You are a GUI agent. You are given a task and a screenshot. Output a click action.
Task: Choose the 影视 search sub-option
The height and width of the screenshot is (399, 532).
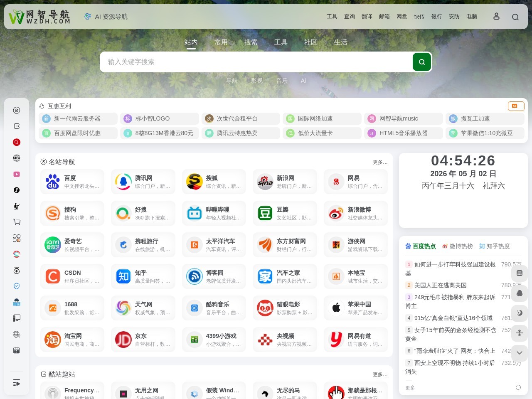click(x=257, y=81)
